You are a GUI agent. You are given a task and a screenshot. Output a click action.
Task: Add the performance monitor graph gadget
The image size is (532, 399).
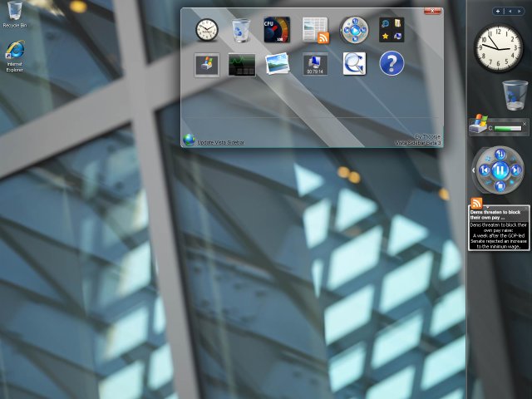pos(242,64)
